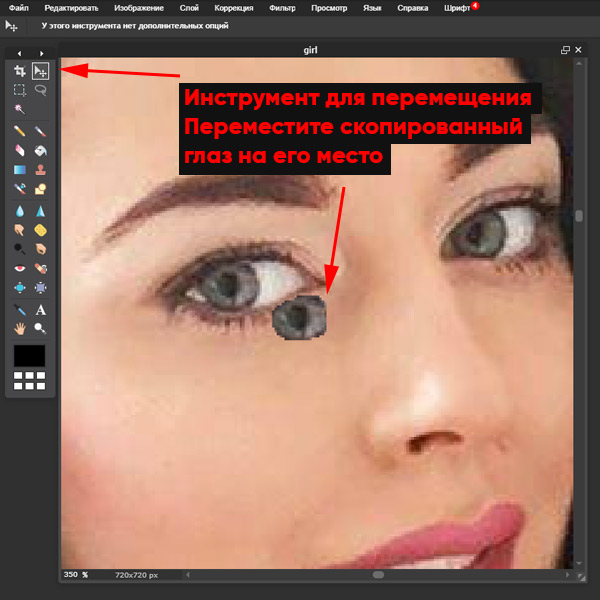Select the Burn hand tool
600x600 pixels.
tap(41, 249)
